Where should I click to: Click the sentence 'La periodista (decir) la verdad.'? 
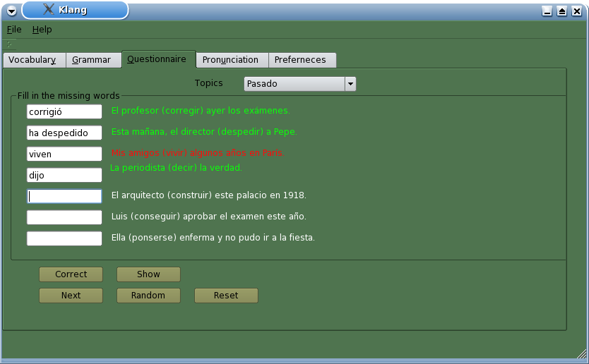[x=176, y=168]
